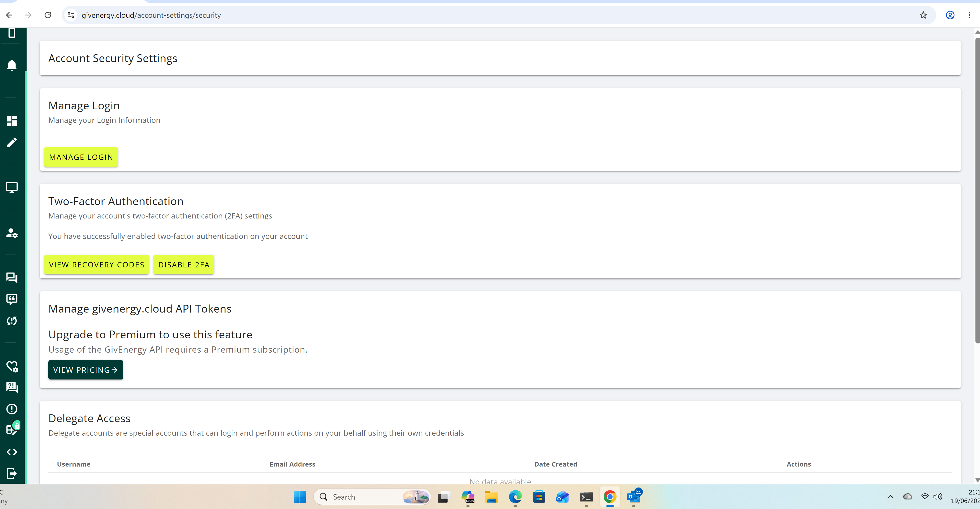Open the Chrome profile icon

950,15
